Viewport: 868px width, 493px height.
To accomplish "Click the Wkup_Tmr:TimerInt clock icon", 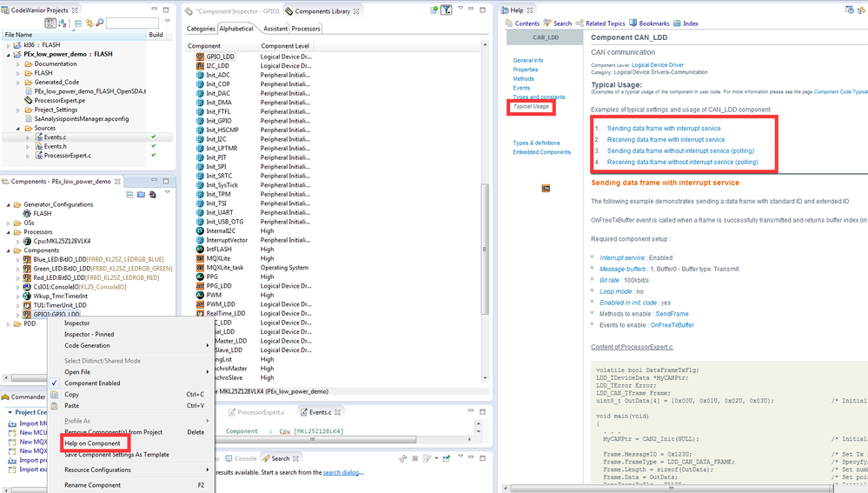I will [x=27, y=296].
